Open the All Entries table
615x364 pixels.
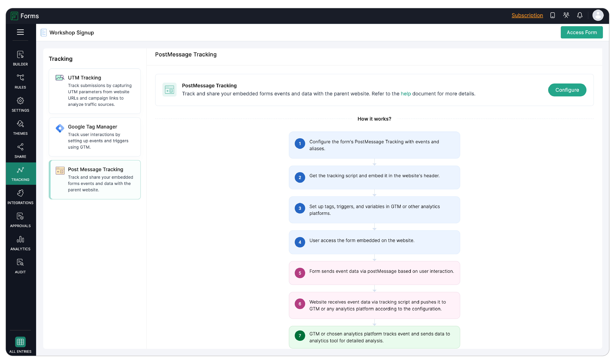click(20, 345)
